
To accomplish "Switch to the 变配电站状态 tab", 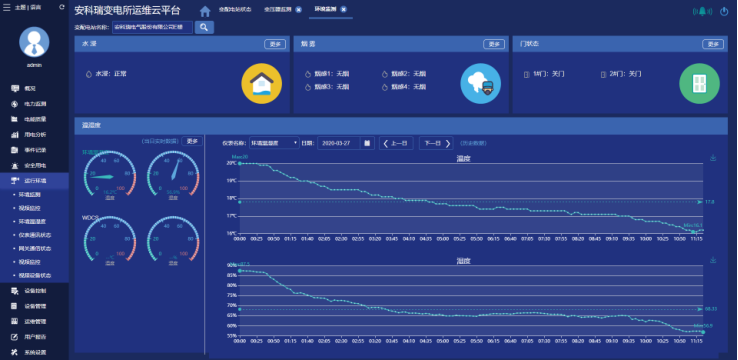I will pyautogui.click(x=234, y=9).
